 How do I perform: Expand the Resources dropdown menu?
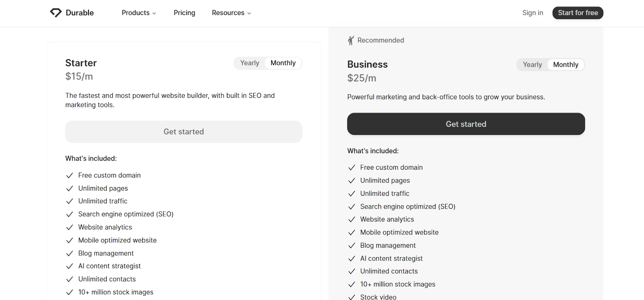tap(231, 13)
